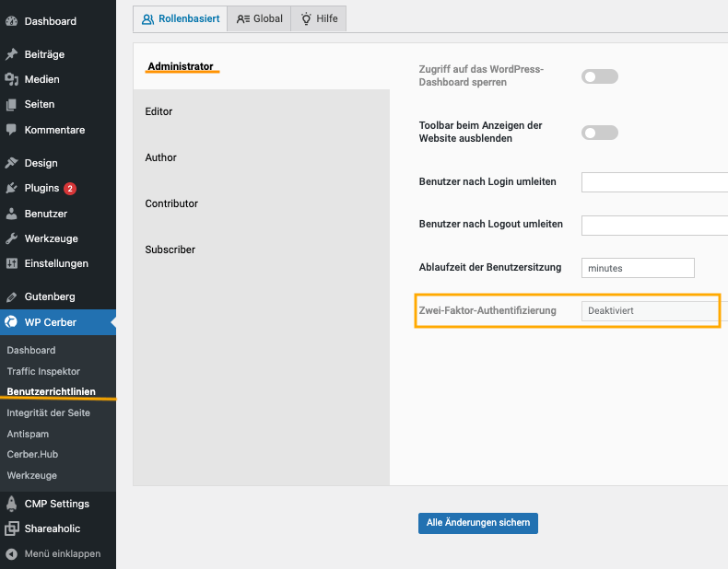This screenshot has height=569, width=728.
Task: Click the Werkzeuge wrench icon
Action: click(x=12, y=238)
